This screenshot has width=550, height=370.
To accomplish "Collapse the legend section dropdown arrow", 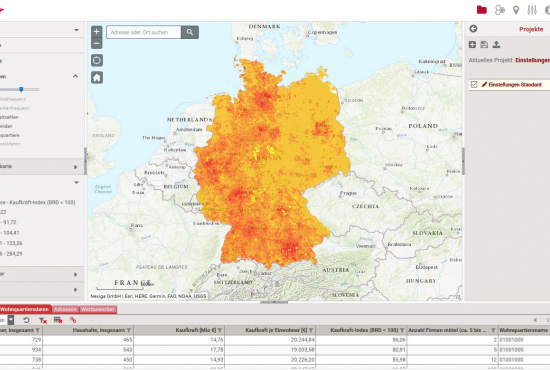I will point(76,182).
